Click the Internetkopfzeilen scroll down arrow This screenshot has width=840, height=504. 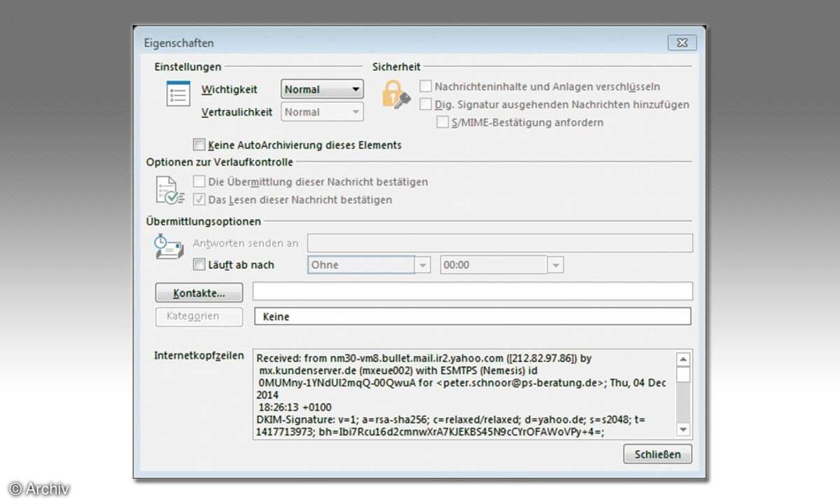coord(684,430)
